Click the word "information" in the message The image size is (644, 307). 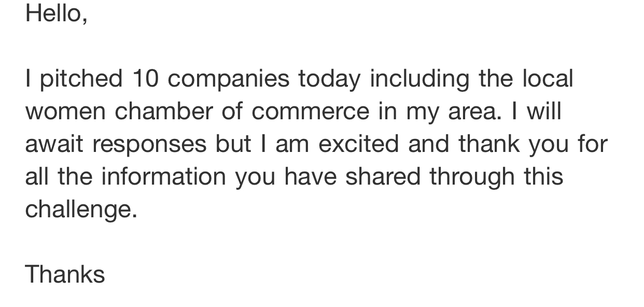click(x=163, y=176)
